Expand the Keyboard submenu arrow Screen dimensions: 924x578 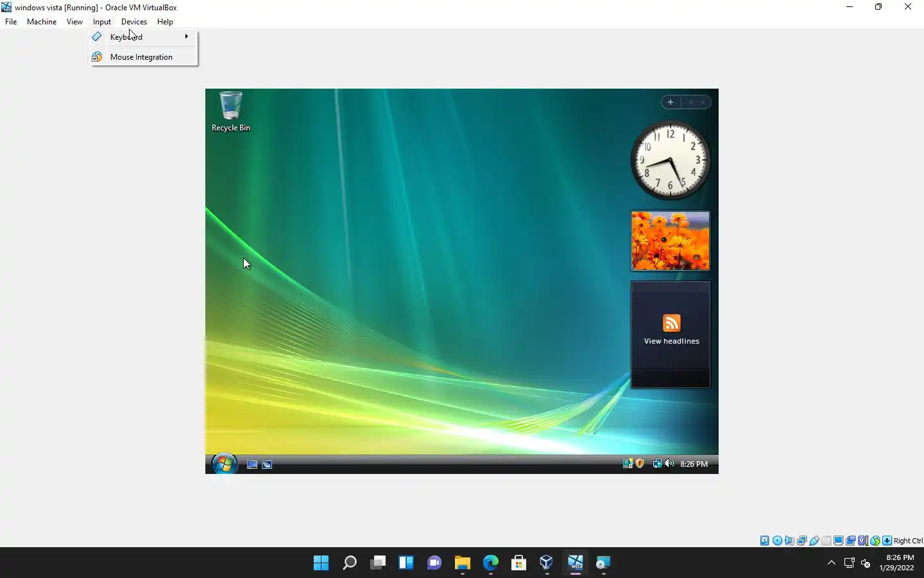(x=187, y=37)
